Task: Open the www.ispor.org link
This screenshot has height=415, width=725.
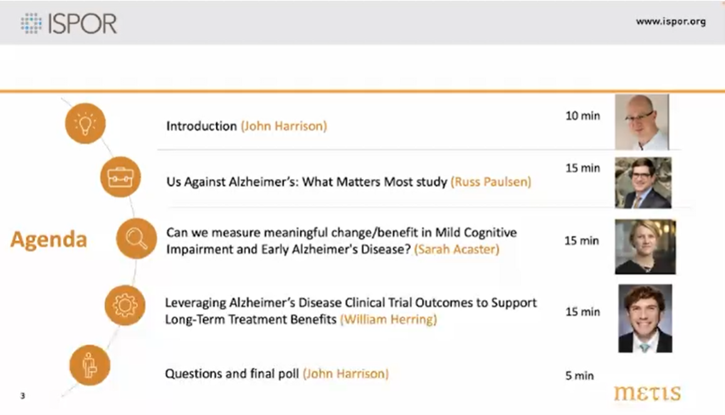Action: 675,21
